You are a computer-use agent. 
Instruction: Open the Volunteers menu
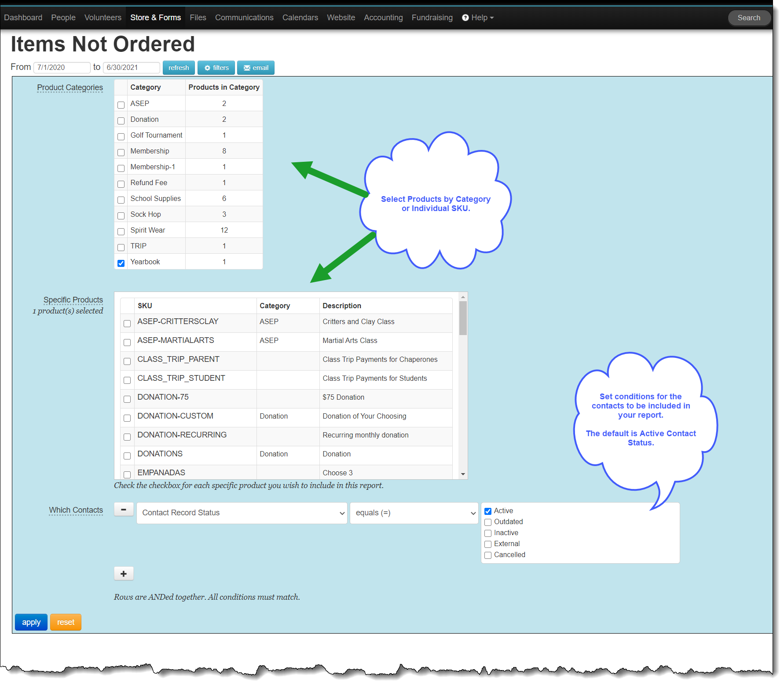(x=103, y=18)
